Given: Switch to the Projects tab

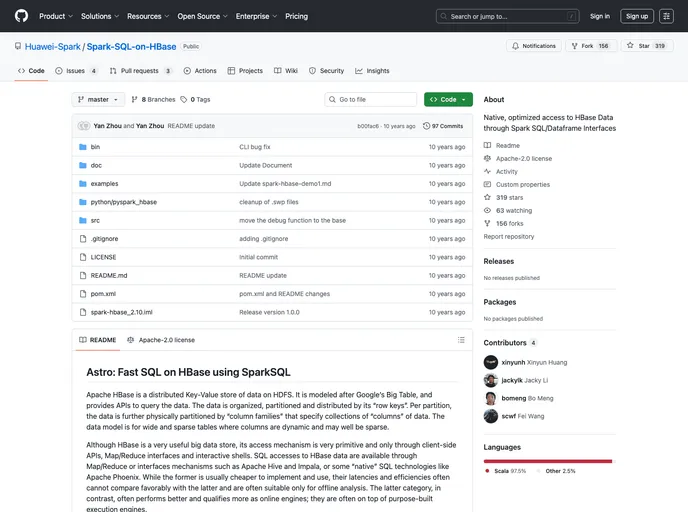Looking at the screenshot, I should (x=245, y=71).
